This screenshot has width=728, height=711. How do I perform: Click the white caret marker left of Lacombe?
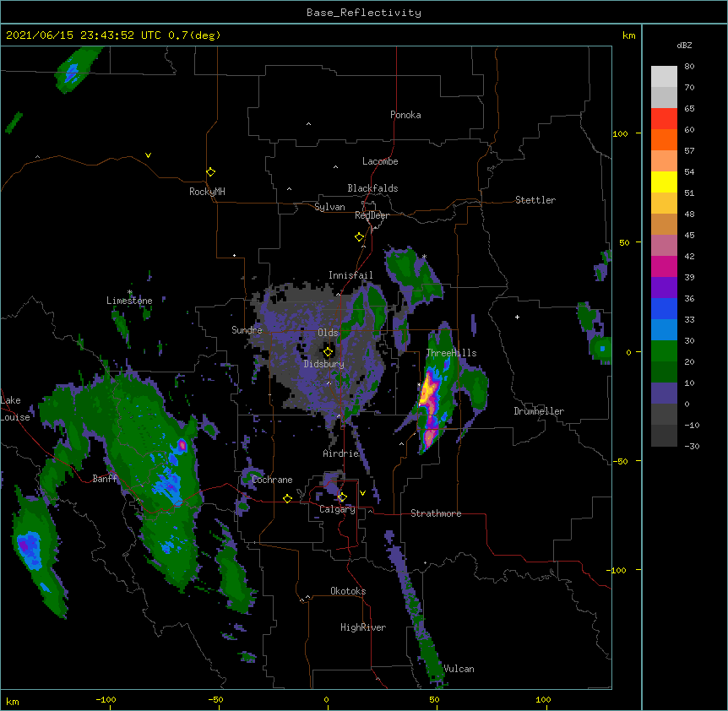[x=335, y=167]
